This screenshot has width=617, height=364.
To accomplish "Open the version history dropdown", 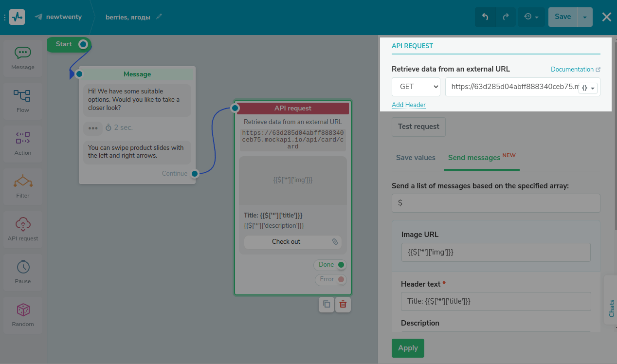I will (531, 17).
